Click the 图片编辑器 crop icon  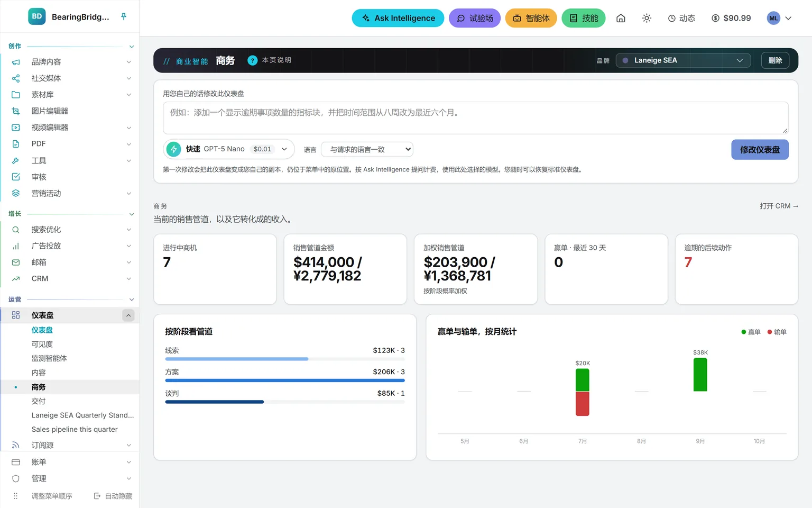[x=16, y=111]
